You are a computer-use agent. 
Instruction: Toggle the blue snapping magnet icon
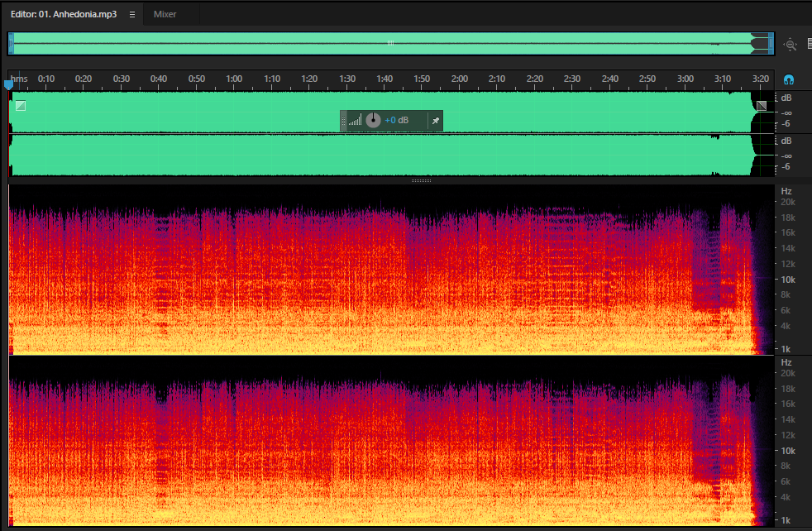789,79
